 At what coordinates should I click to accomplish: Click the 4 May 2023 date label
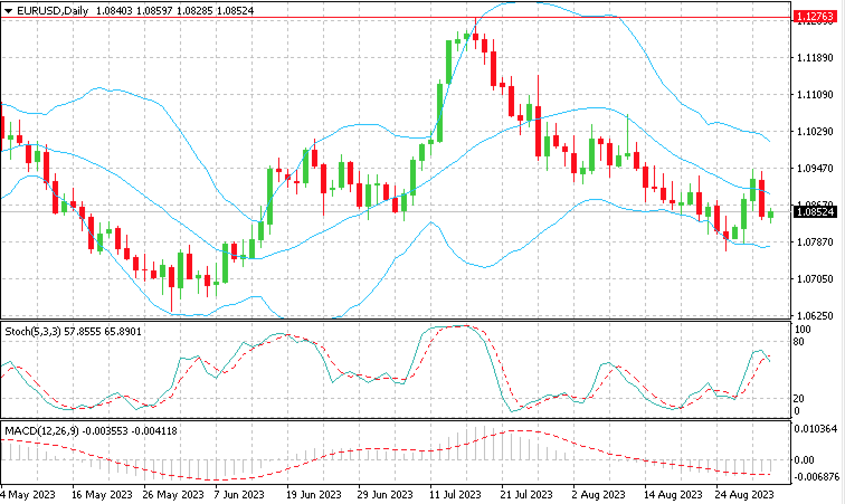pos(28,495)
